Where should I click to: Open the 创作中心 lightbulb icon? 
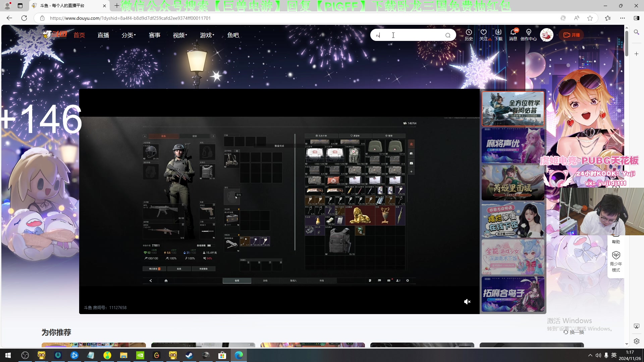[529, 35]
